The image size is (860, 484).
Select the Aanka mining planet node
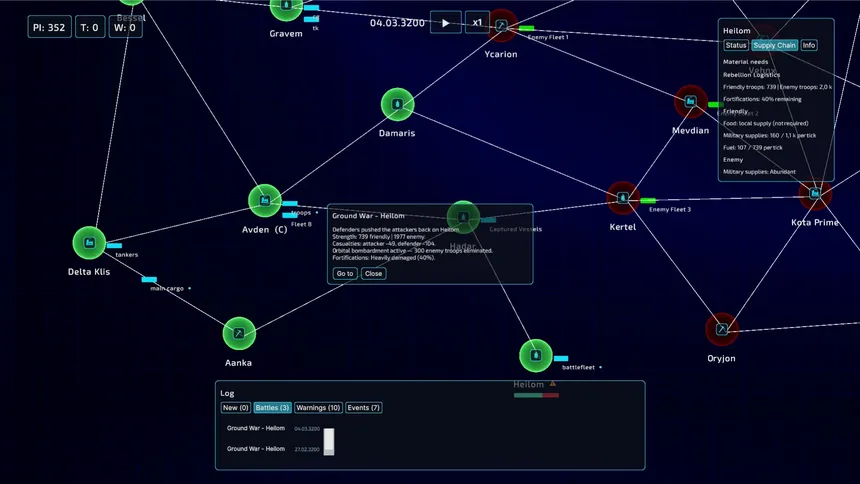point(239,333)
